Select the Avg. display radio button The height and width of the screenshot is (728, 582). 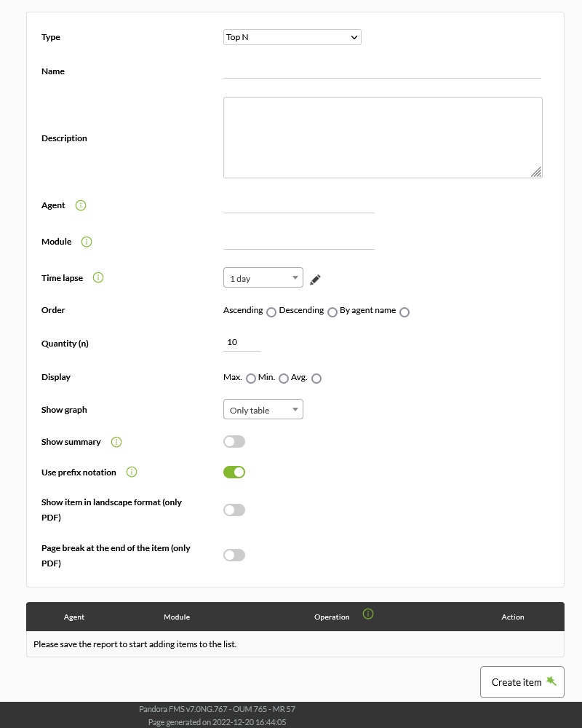point(316,379)
